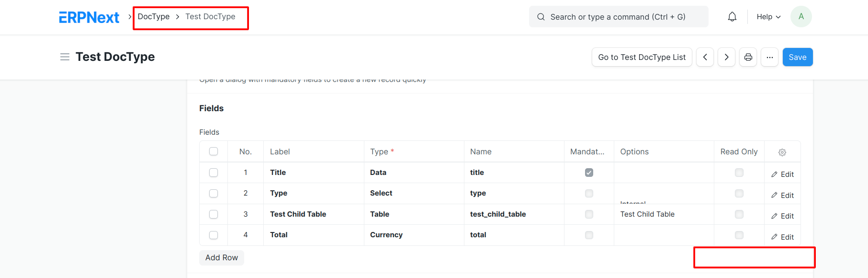Image resolution: width=868 pixels, height=278 pixels.
Task: Edit the Title field row
Action: click(782, 174)
